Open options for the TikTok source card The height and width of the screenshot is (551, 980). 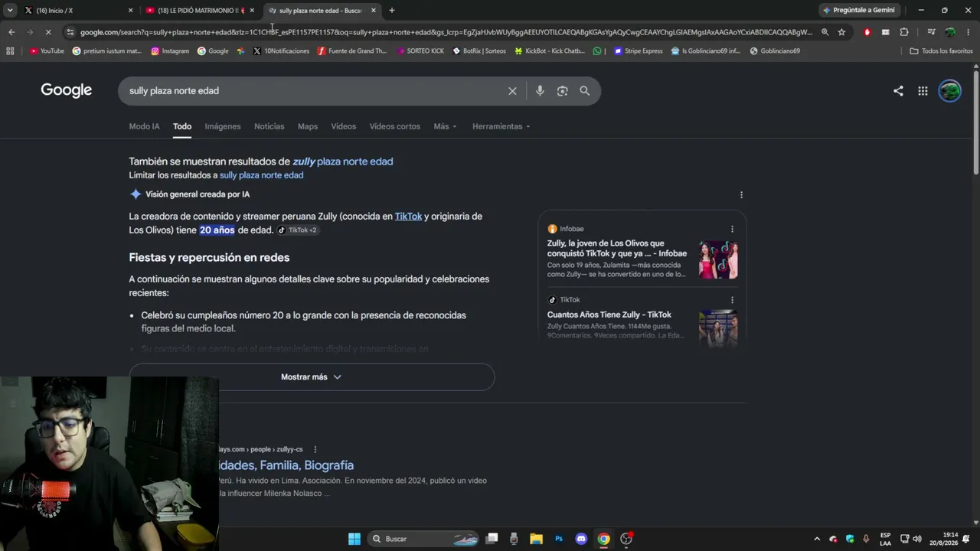point(732,300)
